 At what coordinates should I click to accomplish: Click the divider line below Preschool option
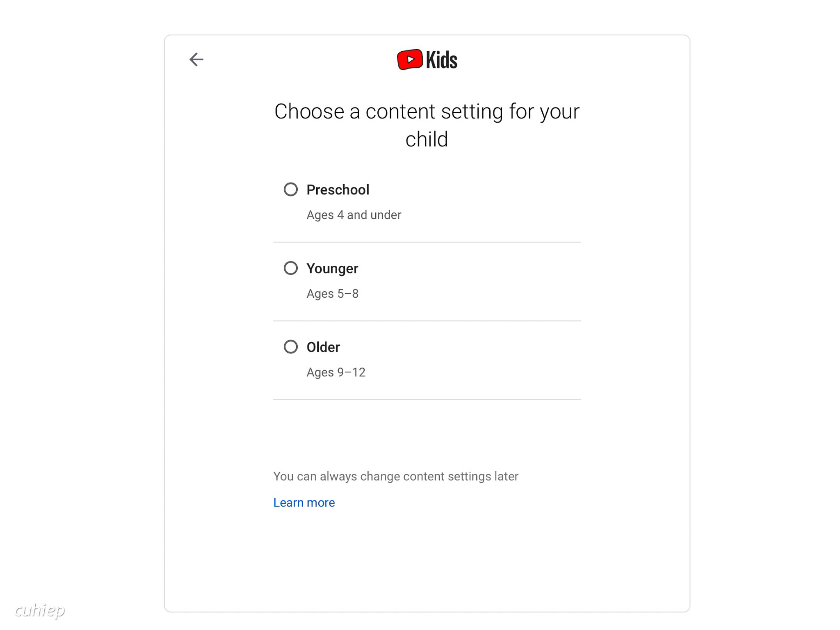[427, 242]
